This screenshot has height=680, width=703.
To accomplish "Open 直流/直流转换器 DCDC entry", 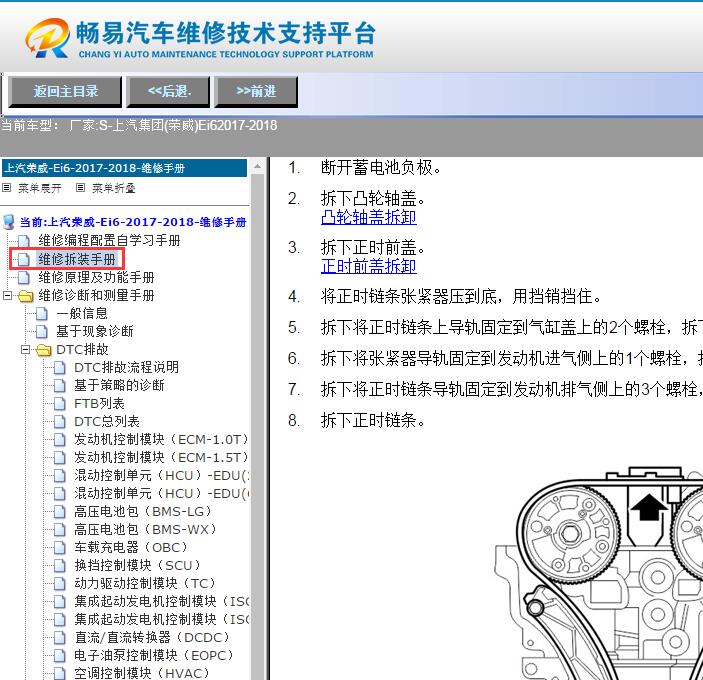I will pos(152,637).
